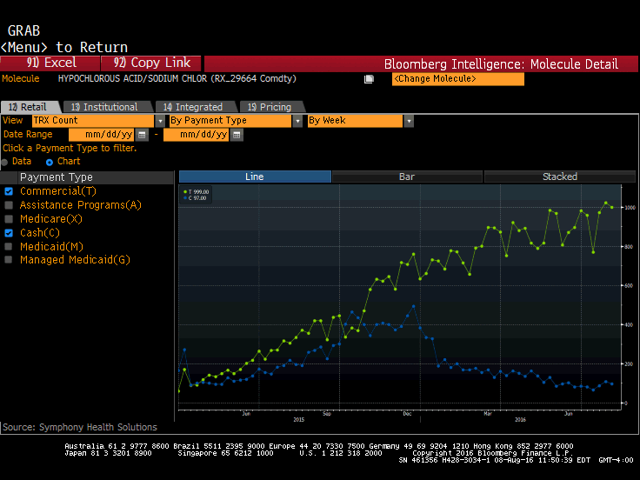Expand the By Week dropdown arrow
The image size is (640, 480).
409,121
